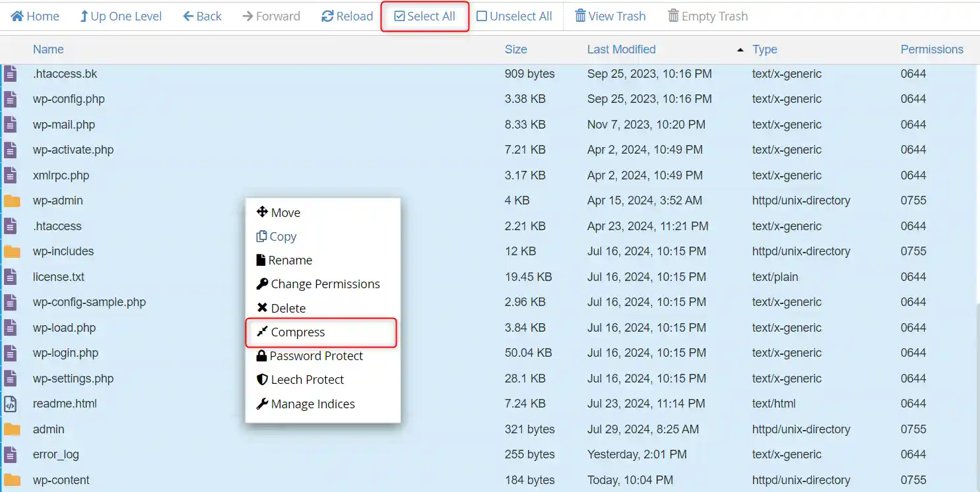Click Up One Level button
The height and width of the screenshot is (492, 980).
(121, 16)
